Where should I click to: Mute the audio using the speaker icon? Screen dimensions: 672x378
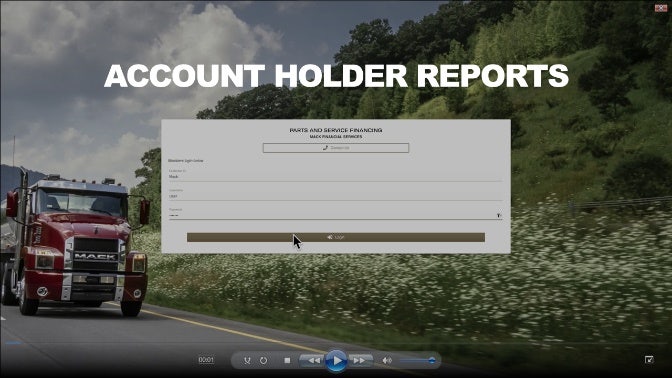[x=387, y=360]
